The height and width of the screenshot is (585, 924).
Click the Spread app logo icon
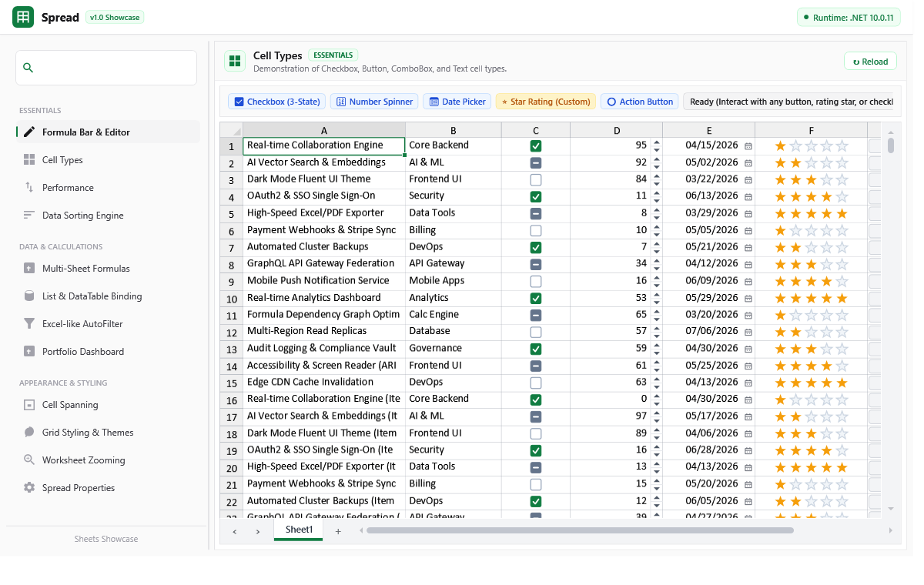[x=23, y=17]
